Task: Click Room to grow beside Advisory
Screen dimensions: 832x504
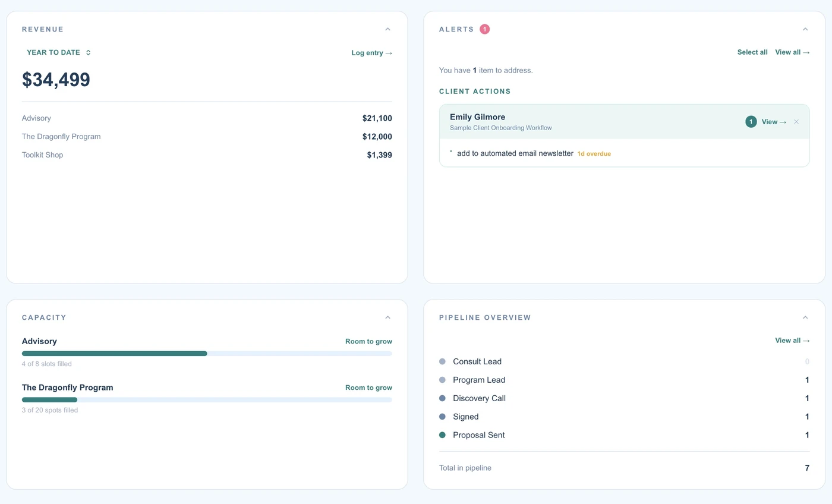Action: (x=368, y=342)
